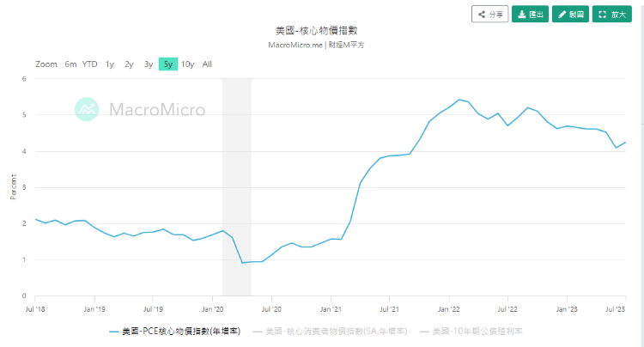Select the 10y zoom range
Screen dimensions: 644x347
point(187,64)
